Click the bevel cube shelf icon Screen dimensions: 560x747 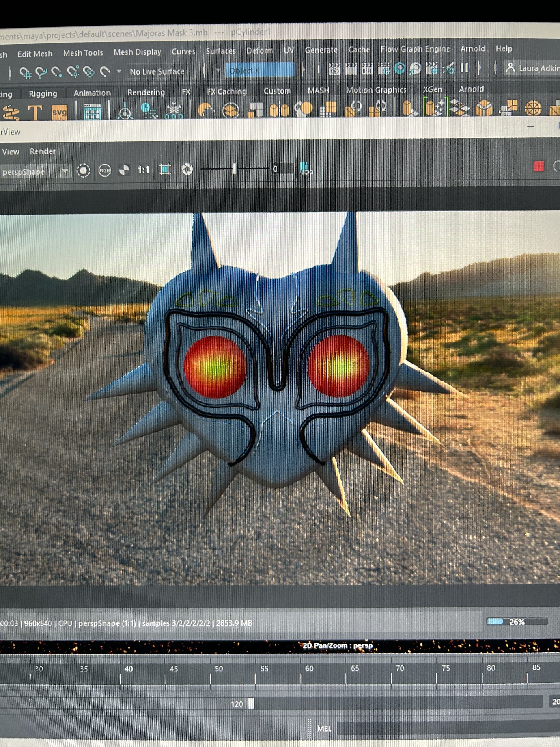point(484,108)
